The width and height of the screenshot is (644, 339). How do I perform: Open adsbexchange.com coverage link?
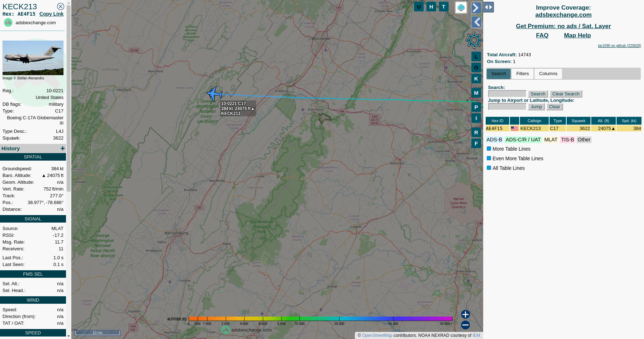pos(563,15)
